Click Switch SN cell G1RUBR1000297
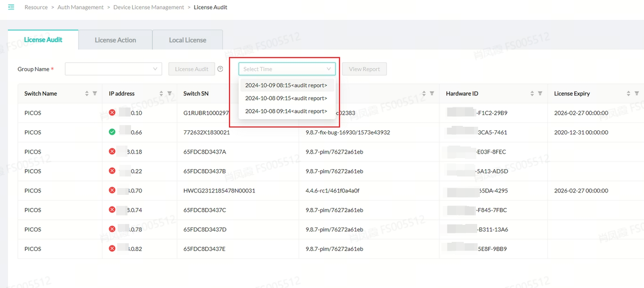The image size is (644, 288). coord(206,113)
